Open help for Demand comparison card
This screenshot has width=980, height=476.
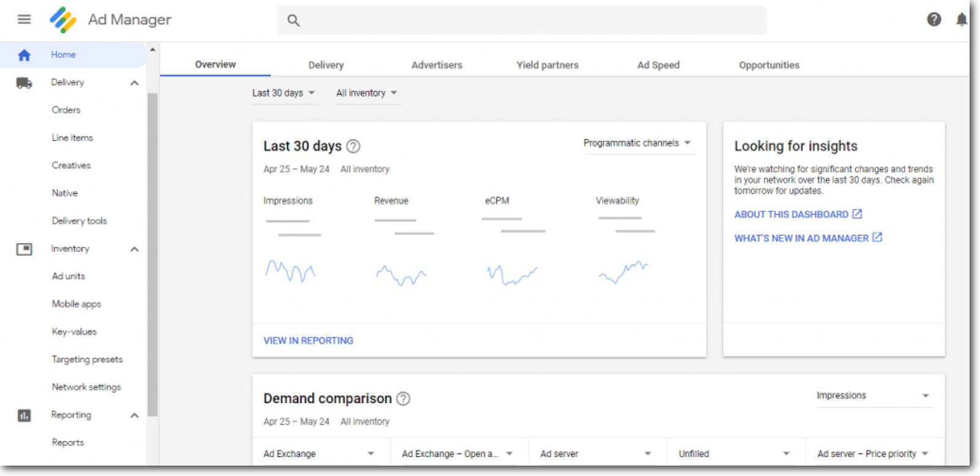tap(403, 399)
